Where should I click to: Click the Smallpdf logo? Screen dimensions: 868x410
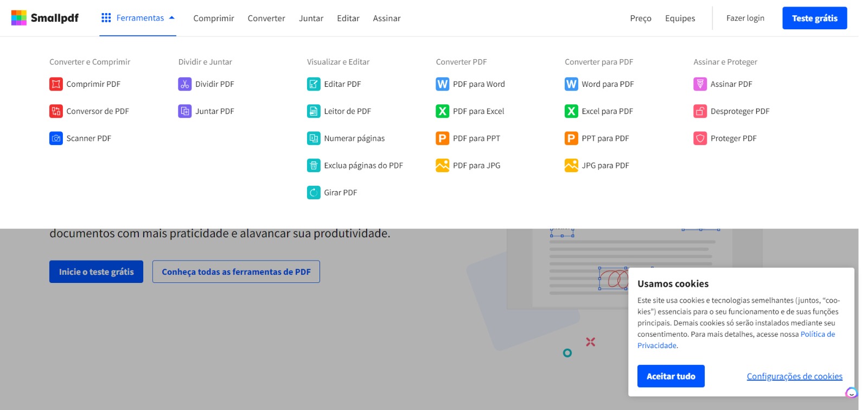click(45, 18)
